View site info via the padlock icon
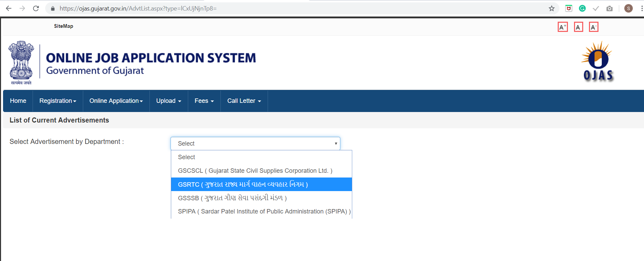The height and width of the screenshot is (261, 644). [53, 8]
